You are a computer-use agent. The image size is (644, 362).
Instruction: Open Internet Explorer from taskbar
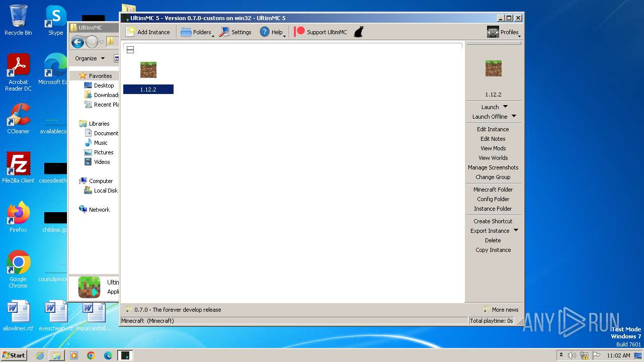coord(40,355)
